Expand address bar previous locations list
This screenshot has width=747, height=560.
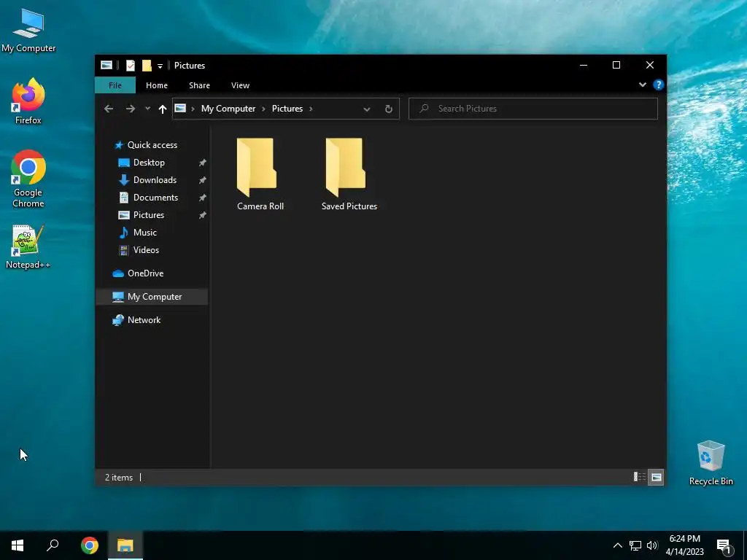[x=367, y=109]
